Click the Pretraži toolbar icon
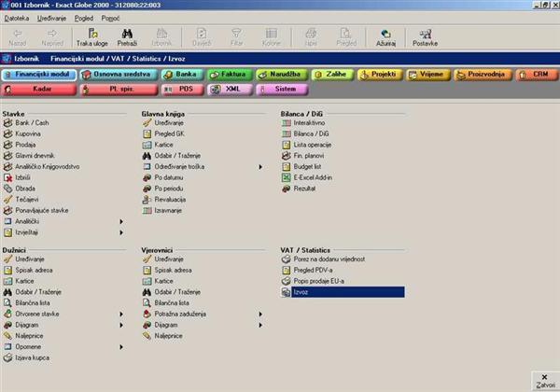 coord(128,36)
